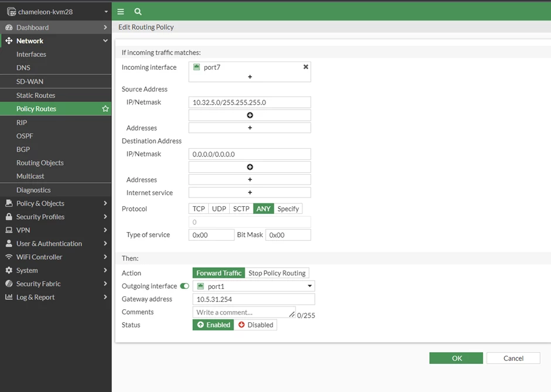The height and width of the screenshot is (392, 551).
Task: Click the VPN laptop icon
Action: point(9,230)
